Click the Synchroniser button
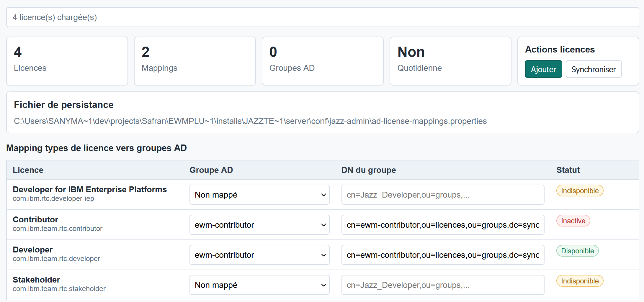This screenshot has height=302, width=644. pos(594,69)
